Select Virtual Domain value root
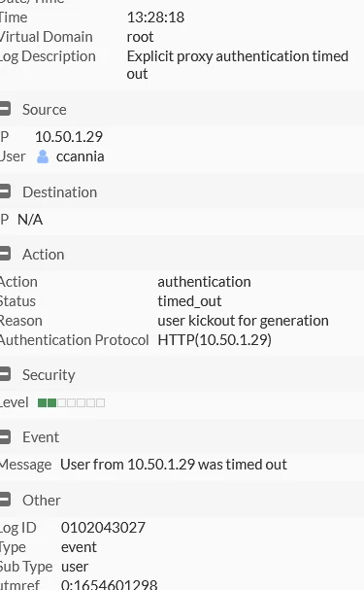This screenshot has width=364, height=590. tap(140, 37)
